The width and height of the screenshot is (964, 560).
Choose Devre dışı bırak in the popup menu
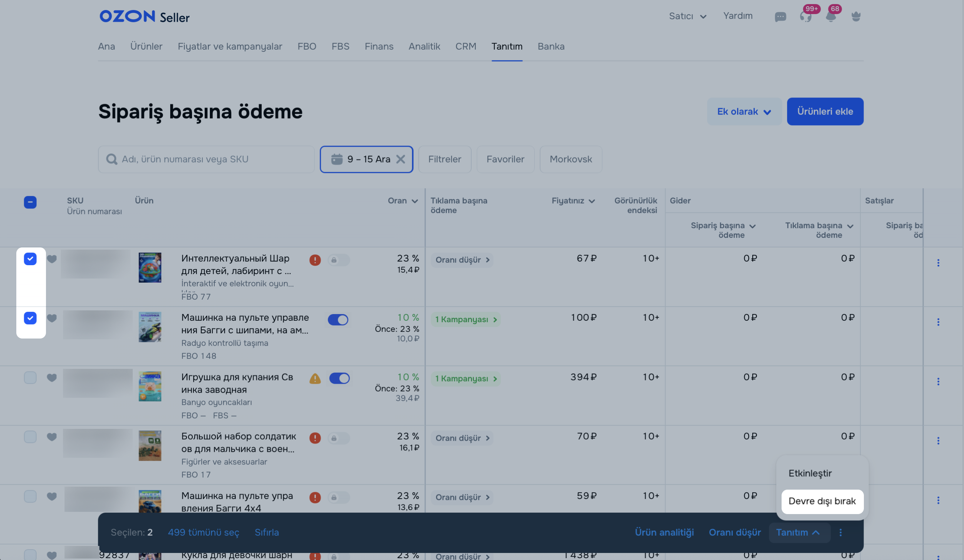point(822,501)
